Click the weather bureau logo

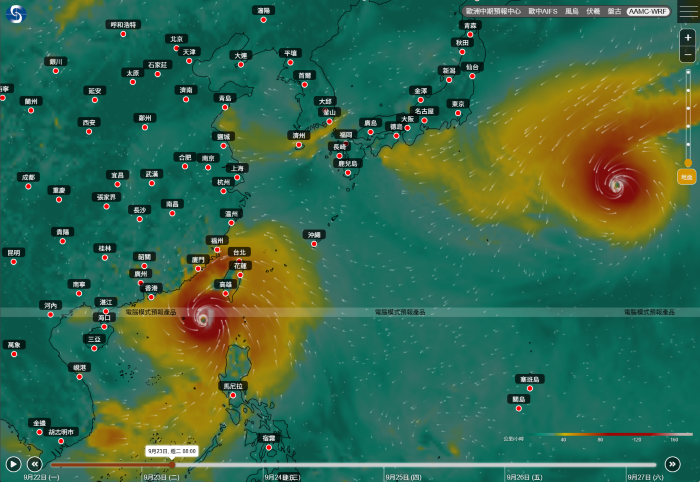point(17,17)
